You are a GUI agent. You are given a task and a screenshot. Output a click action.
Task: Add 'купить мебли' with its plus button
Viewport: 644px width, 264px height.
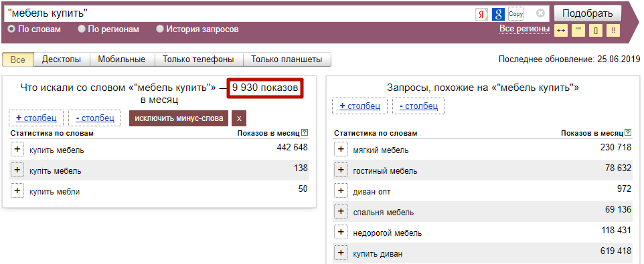[x=17, y=191]
